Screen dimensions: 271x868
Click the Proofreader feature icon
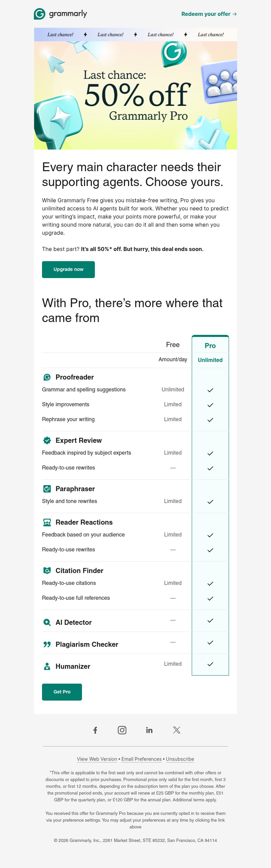(x=46, y=377)
